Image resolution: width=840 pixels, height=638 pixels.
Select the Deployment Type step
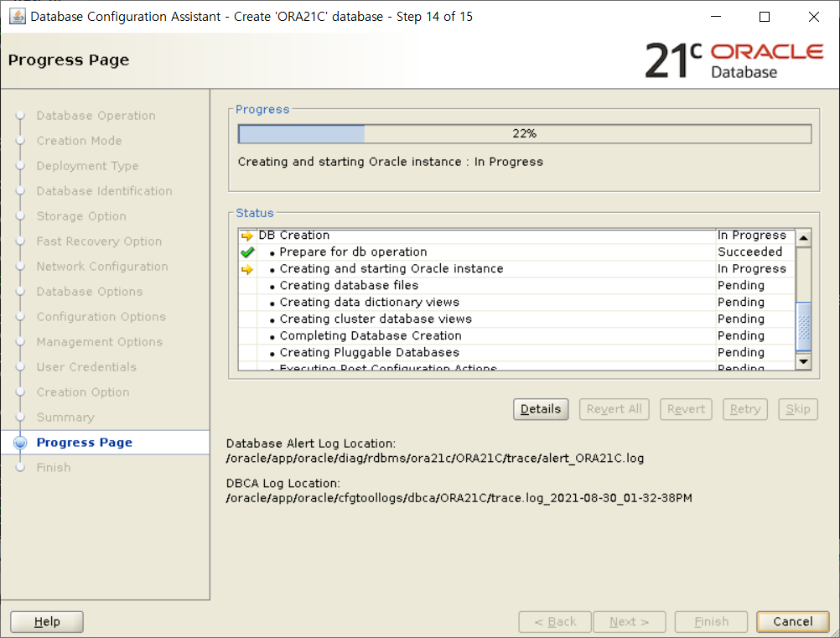(87, 166)
